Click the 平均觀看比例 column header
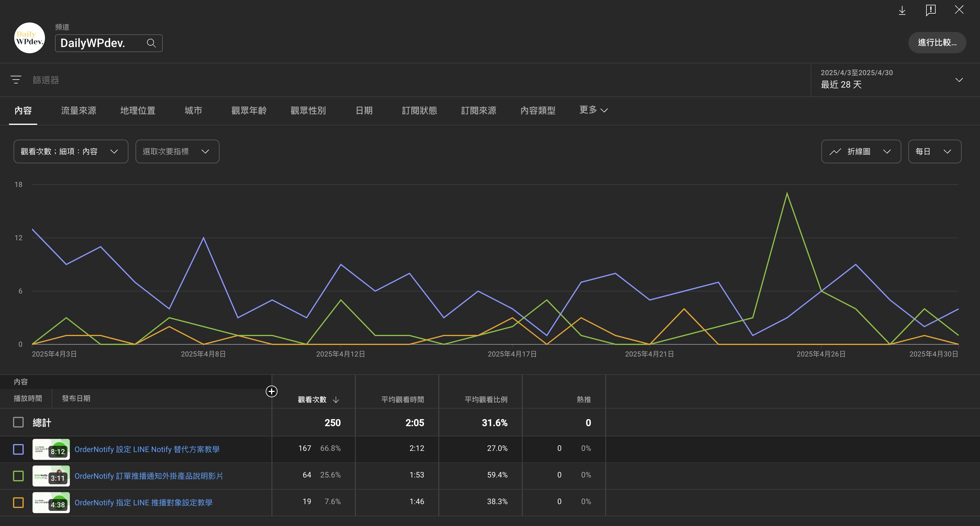 (486, 400)
